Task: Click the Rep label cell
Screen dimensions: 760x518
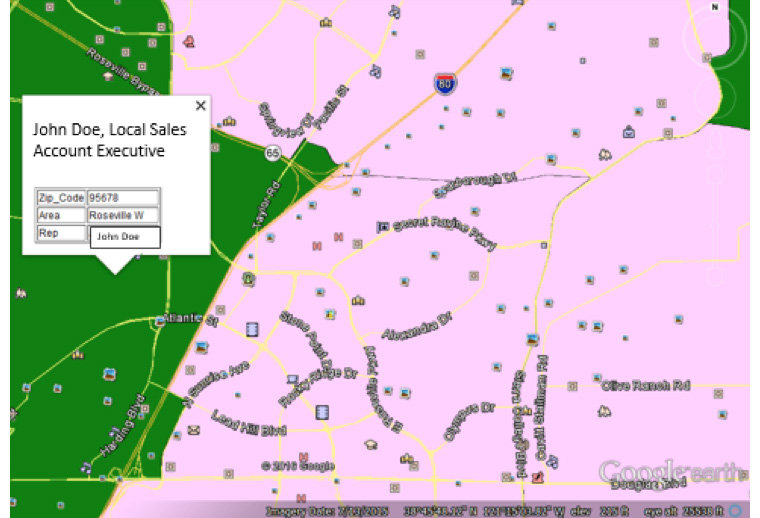Action: pos(61,233)
